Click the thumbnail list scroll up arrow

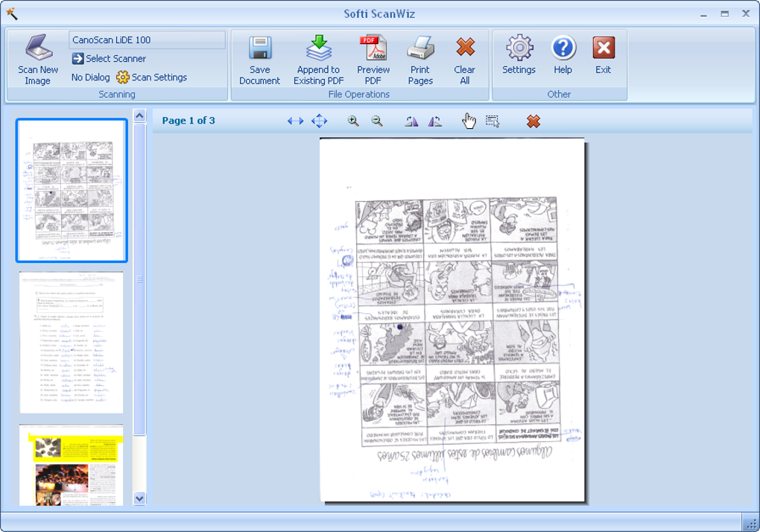pos(139,115)
